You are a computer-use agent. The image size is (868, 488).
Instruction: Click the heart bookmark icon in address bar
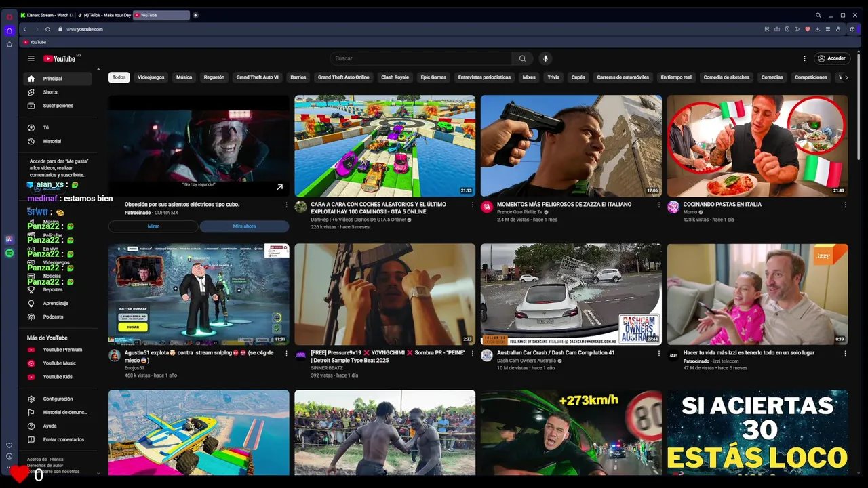click(808, 29)
